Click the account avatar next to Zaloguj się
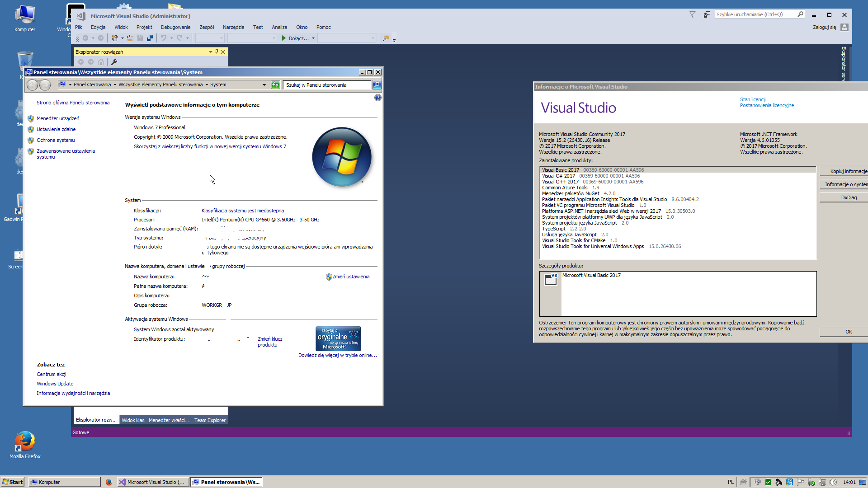868x488 pixels. 844,27
